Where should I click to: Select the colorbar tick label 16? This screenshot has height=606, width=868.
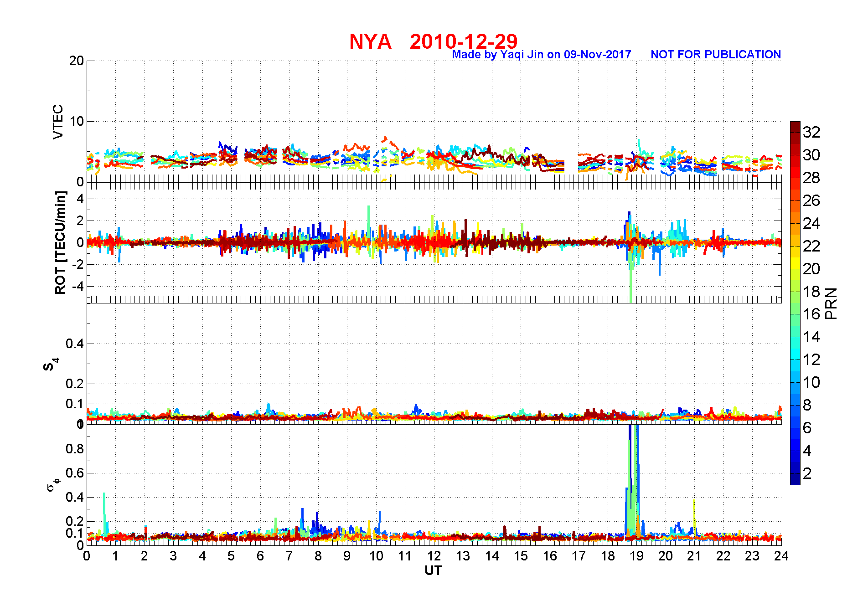(x=811, y=314)
